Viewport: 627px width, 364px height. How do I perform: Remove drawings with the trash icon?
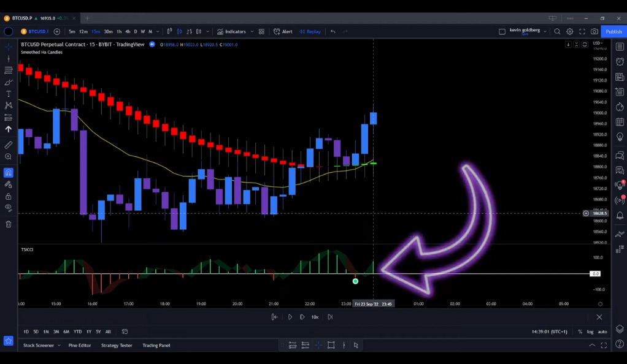pos(9,224)
